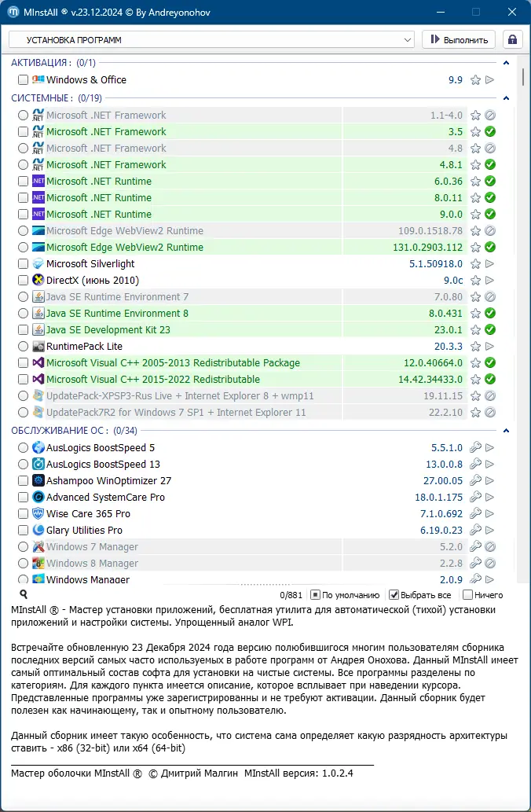Select the radio button for Java SE Runtime Environment 7
This screenshot has width=531, height=812.
pyautogui.click(x=23, y=296)
